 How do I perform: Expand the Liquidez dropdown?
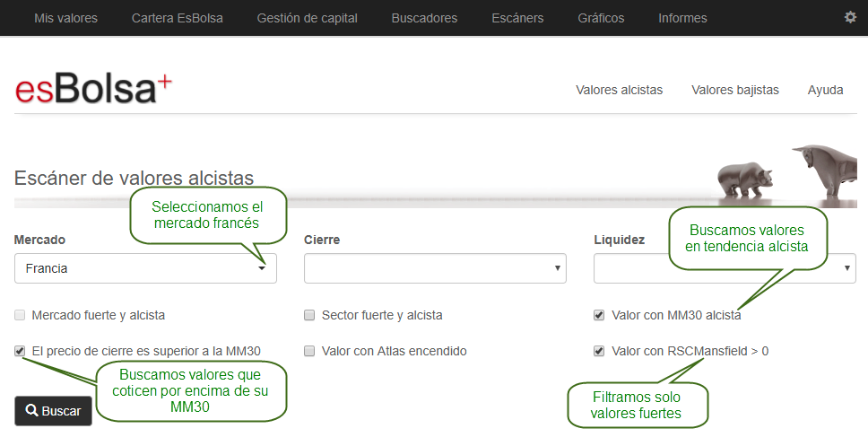[x=724, y=268]
